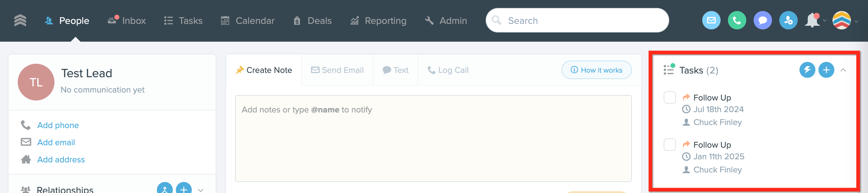
Task: Switch to the Log Call tab
Action: (448, 70)
